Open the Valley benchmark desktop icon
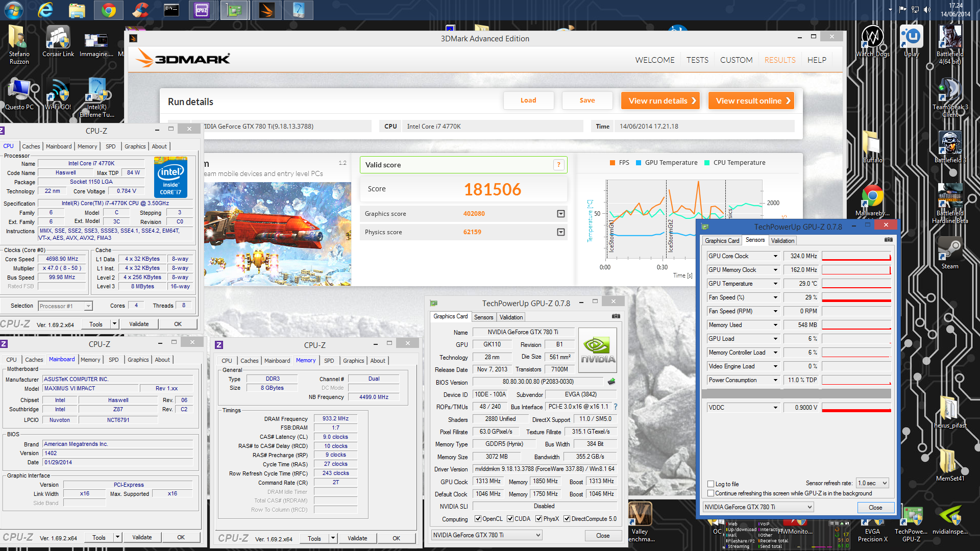The width and height of the screenshot is (980, 551). coord(640,521)
